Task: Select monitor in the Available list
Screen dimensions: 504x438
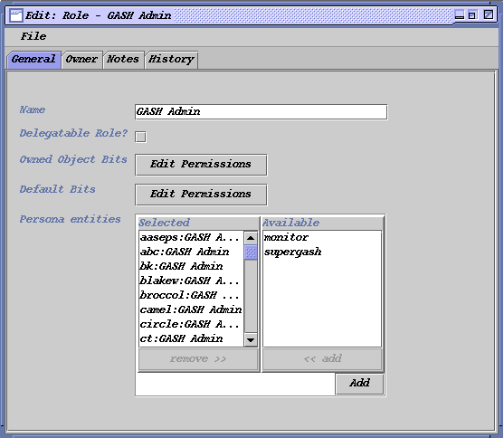Action: (x=322, y=238)
